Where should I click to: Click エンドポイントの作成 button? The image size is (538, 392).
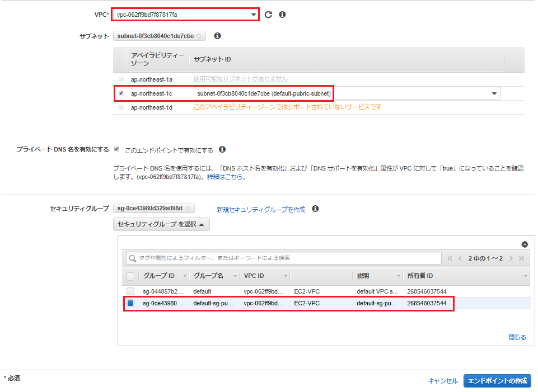(x=497, y=381)
